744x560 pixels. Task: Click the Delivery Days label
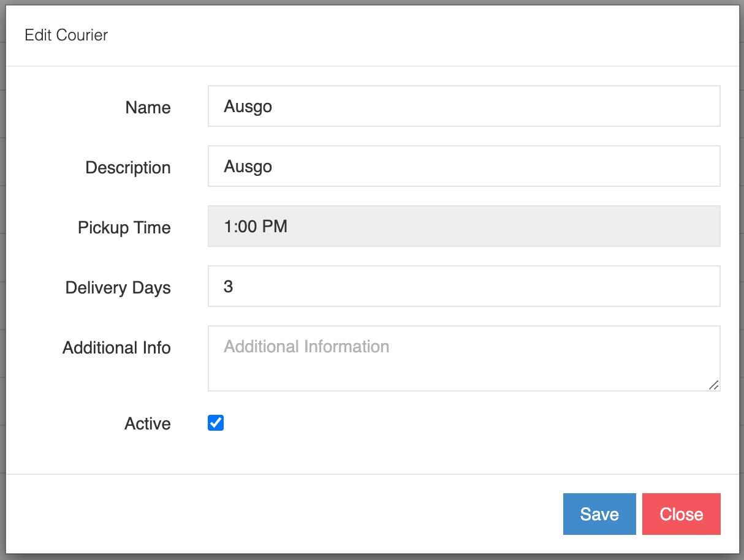click(x=118, y=287)
